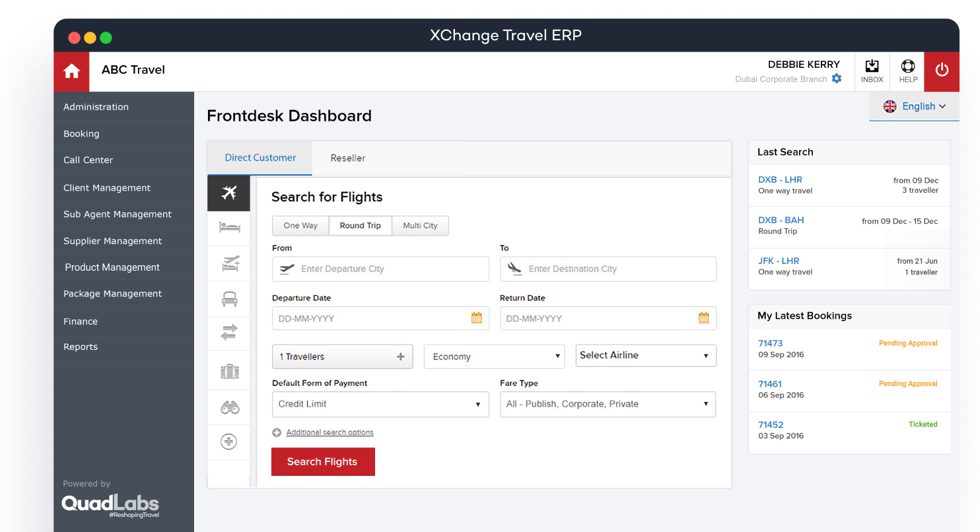Focus the Return Date field

[608, 318]
